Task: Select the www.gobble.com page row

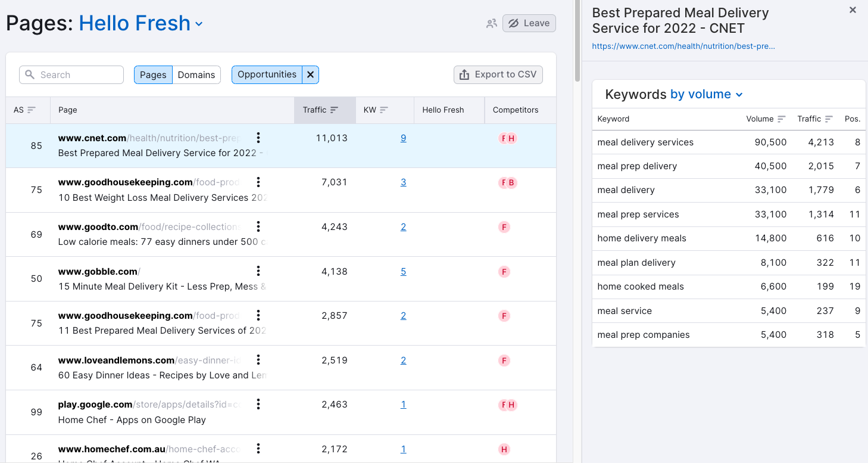Action: [x=281, y=279]
